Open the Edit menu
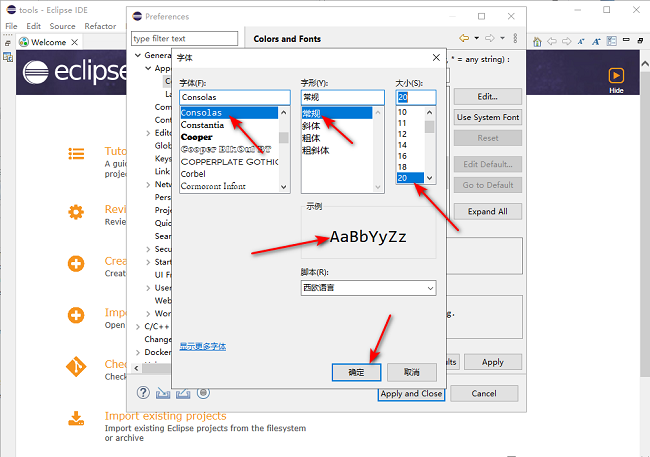 click(x=34, y=26)
